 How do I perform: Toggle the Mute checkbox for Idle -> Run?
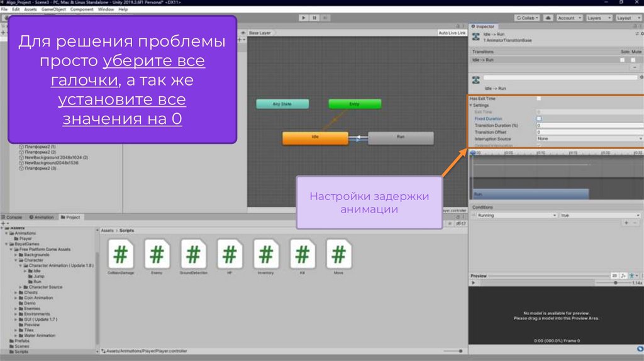633,60
